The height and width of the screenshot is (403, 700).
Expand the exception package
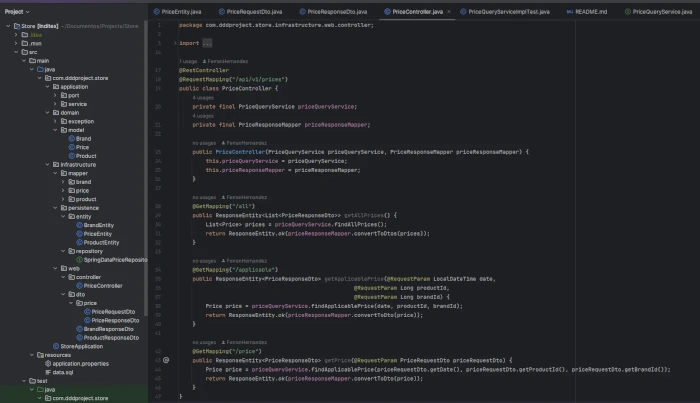[55, 121]
